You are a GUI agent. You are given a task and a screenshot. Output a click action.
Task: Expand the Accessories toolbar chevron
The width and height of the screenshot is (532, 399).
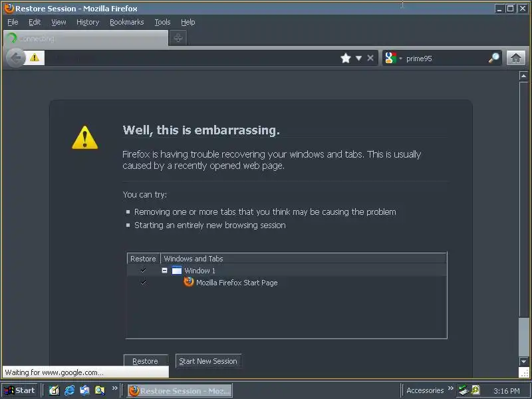pos(451,388)
